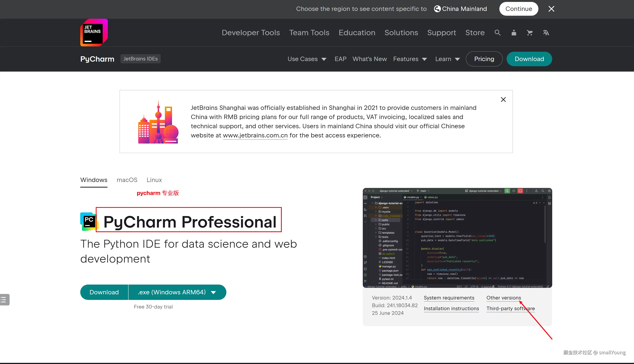Open the .exe (Windows ARM64) installer selector

pyautogui.click(x=177, y=292)
